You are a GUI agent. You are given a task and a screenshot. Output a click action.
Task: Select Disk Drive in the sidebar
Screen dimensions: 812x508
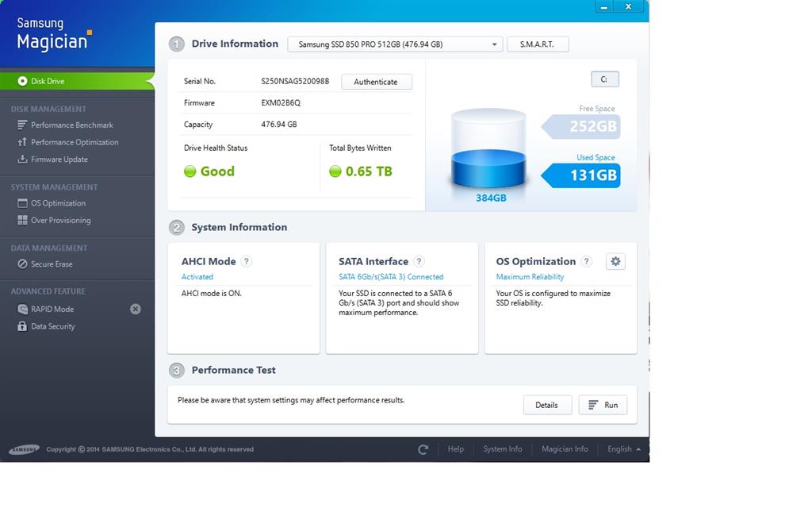[77, 81]
